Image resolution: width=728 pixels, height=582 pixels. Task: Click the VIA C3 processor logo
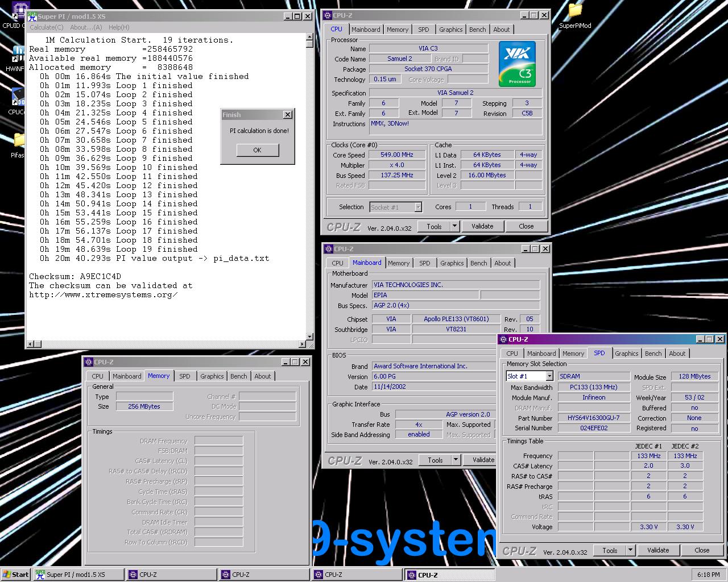click(517, 65)
